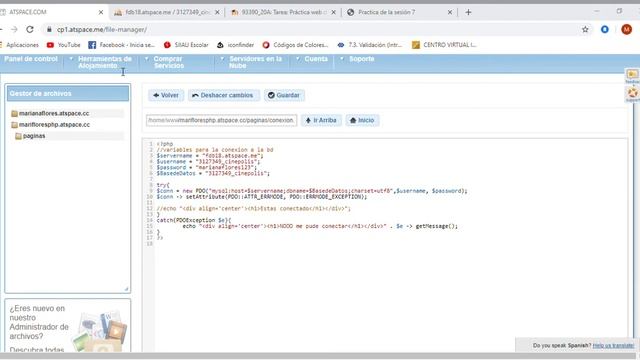Click the support lifebuoy icon on right sidebar
The image size is (640, 360).
[x=632, y=93]
